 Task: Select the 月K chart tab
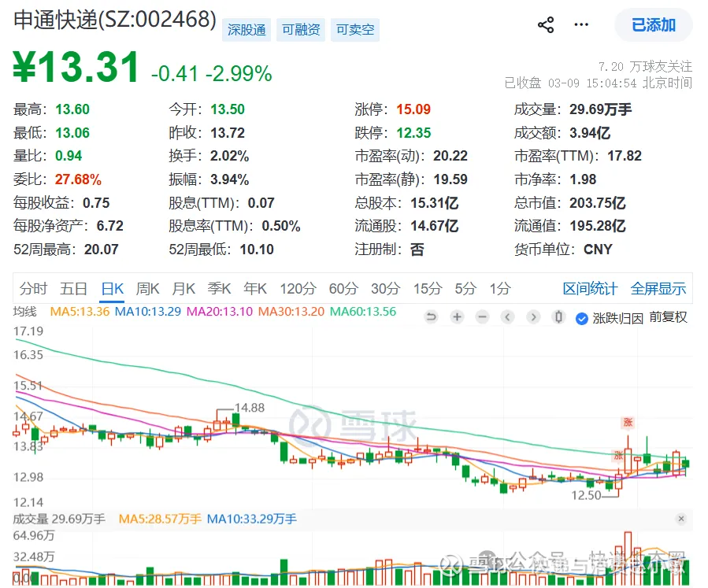click(x=183, y=288)
